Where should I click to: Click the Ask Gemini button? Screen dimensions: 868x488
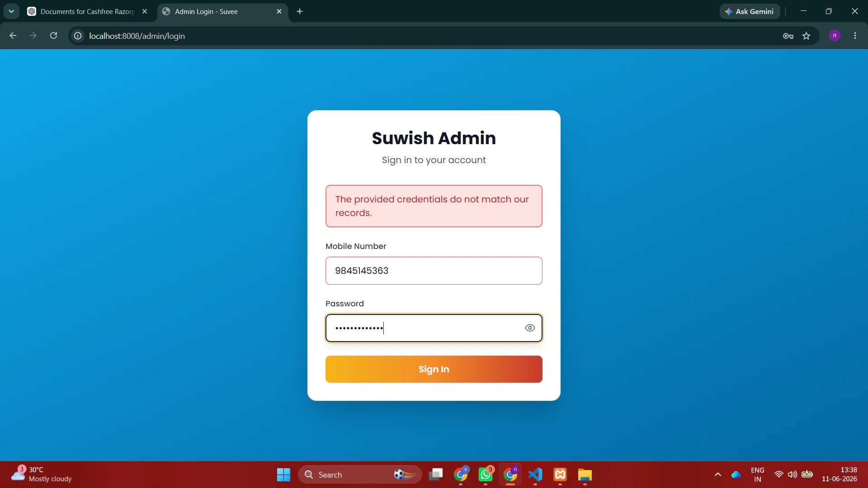click(x=749, y=11)
